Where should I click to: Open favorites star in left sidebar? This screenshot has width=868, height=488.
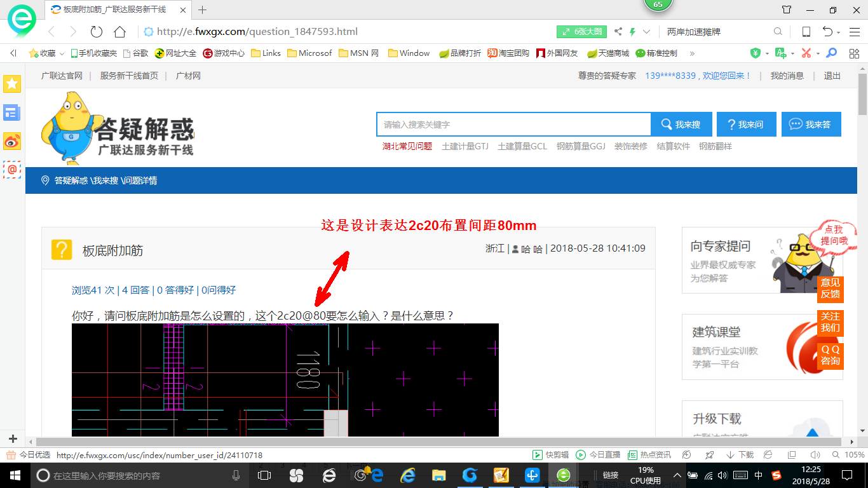[12, 83]
